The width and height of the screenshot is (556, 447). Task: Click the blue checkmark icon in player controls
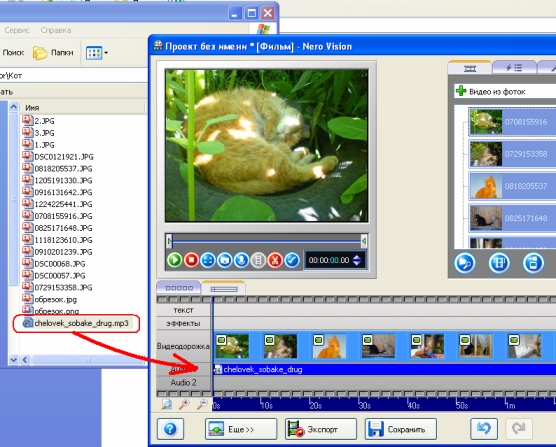pos(292,260)
